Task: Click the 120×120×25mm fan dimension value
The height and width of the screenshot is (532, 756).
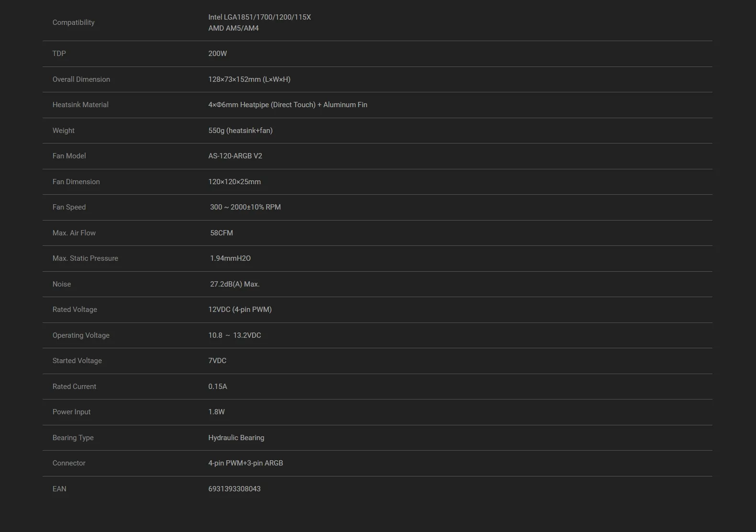Action: point(234,182)
